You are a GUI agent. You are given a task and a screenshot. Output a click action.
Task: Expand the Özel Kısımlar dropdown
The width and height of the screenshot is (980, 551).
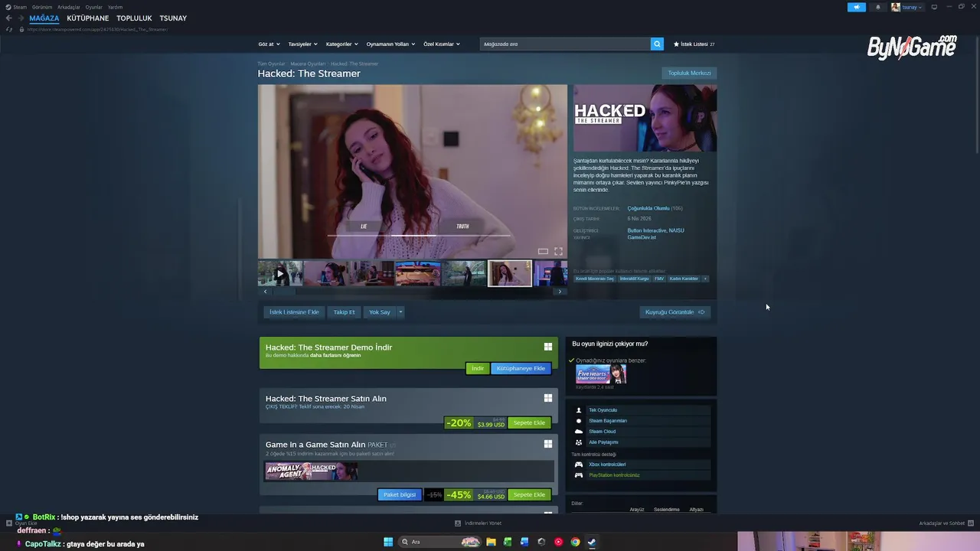coord(442,44)
